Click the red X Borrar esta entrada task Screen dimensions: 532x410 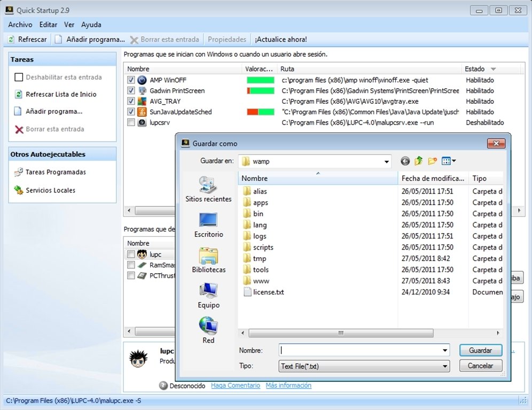pos(19,129)
